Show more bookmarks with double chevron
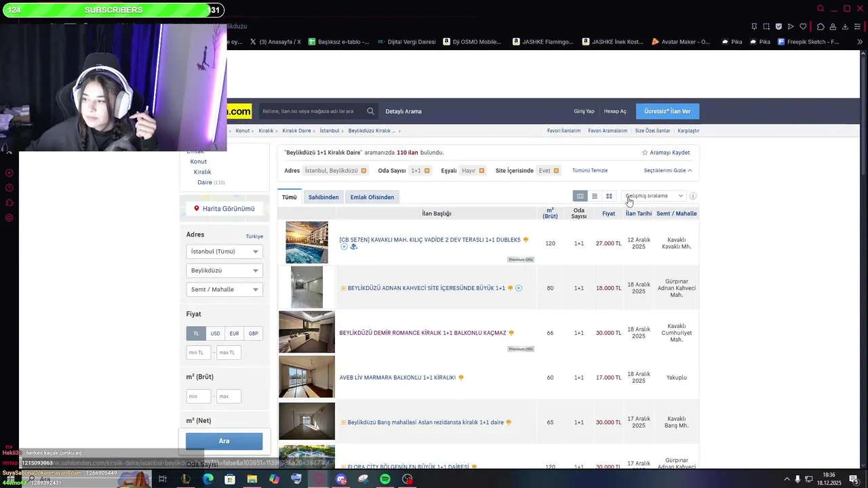The width and height of the screenshot is (868, 488). [x=861, y=41]
